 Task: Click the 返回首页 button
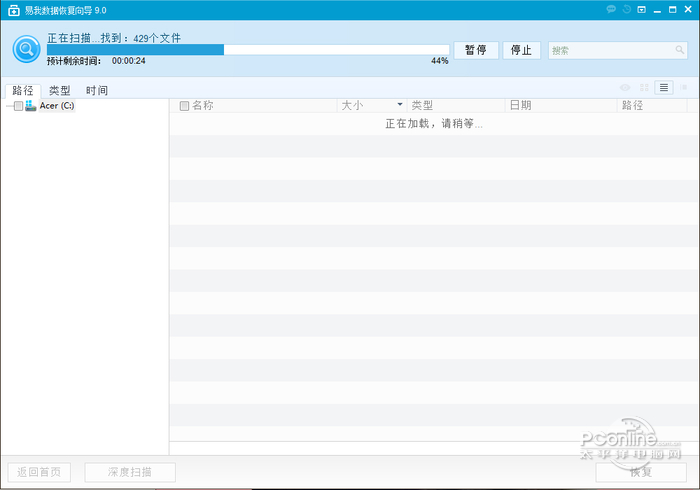39,472
